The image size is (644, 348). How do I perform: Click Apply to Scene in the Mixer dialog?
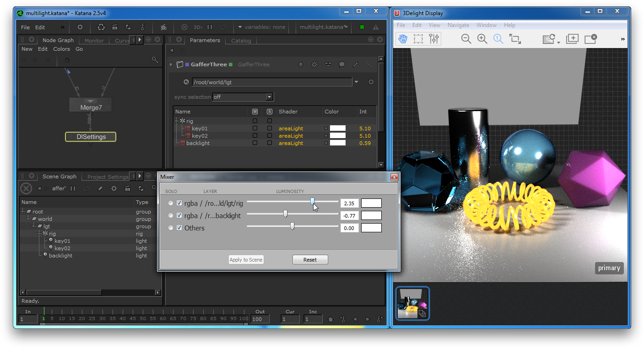pyautogui.click(x=246, y=259)
